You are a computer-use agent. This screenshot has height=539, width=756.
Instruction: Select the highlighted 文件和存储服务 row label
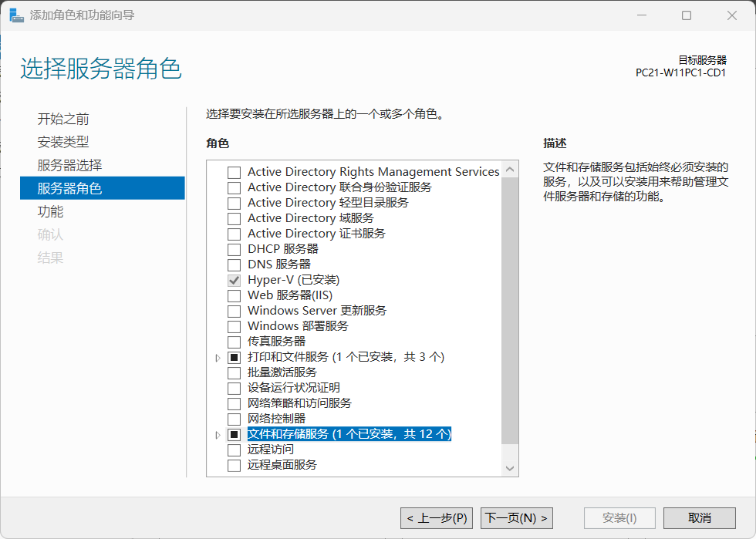349,434
